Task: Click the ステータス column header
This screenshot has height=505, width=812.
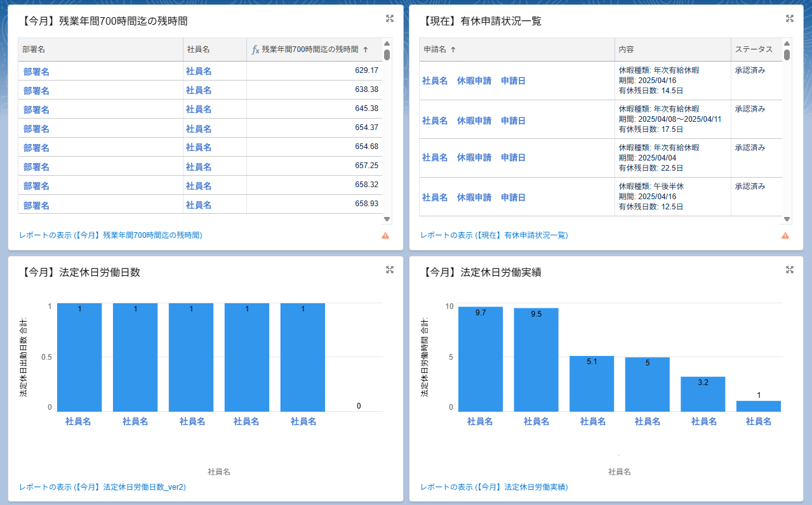Action: tap(754, 49)
